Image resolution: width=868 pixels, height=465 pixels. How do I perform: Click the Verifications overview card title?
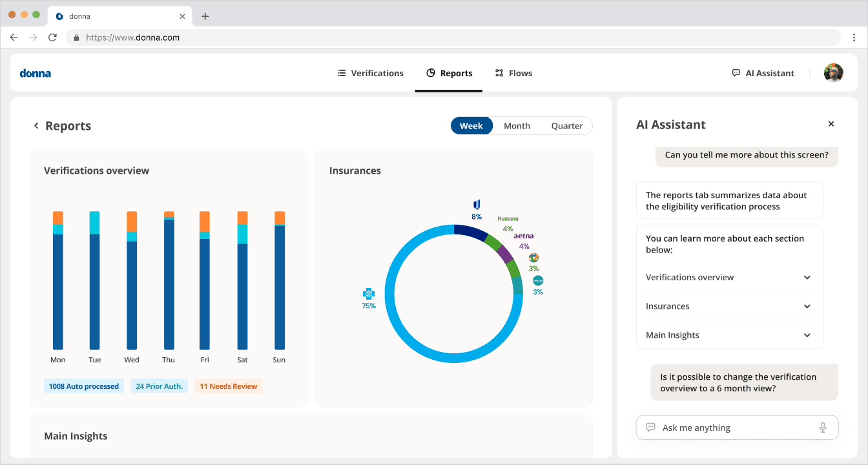click(x=96, y=170)
